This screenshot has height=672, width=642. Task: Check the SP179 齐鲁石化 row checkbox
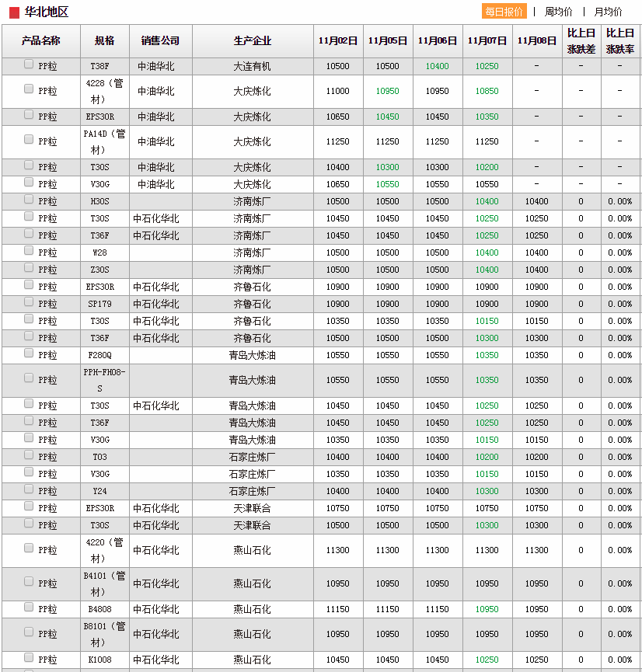click(29, 301)
